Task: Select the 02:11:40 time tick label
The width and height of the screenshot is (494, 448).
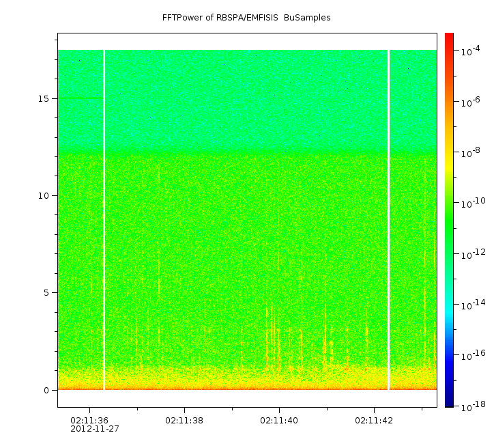Action: pyautogui.click(x=279, y=421)
